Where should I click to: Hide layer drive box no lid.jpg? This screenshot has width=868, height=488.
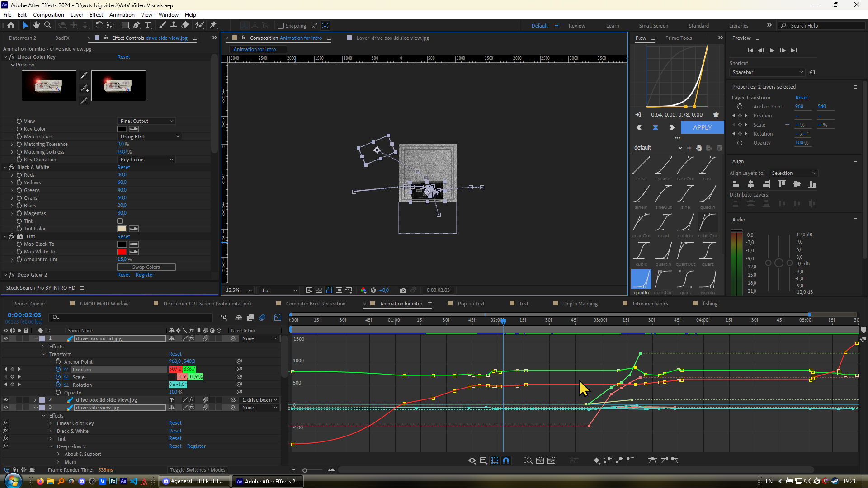(6, 338)
